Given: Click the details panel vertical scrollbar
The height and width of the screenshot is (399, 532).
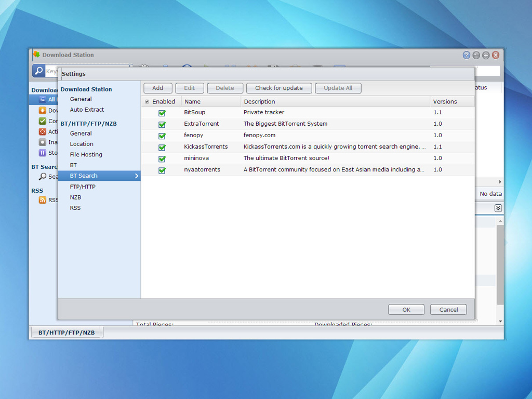Looking at the screenshot, I should [x=500, y=264].
